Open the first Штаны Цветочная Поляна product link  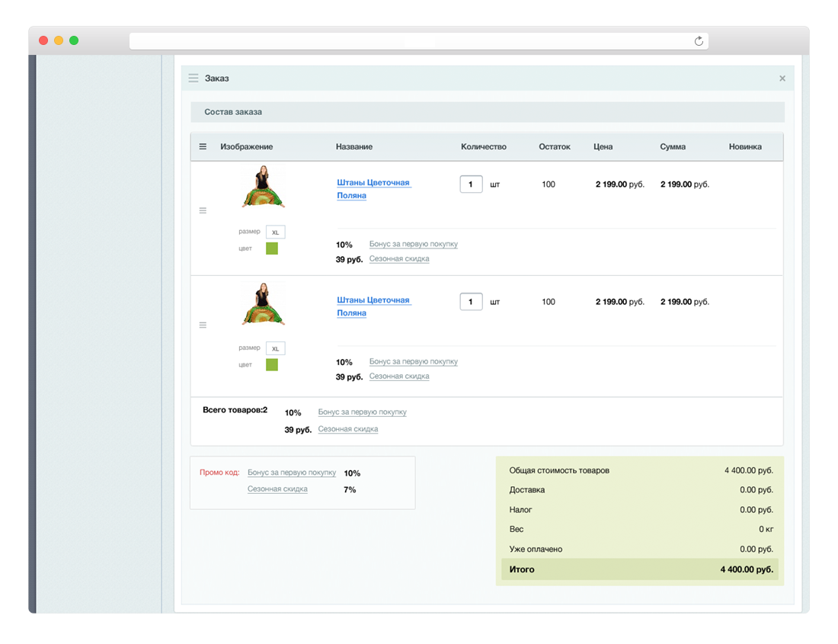pos(373,183)
